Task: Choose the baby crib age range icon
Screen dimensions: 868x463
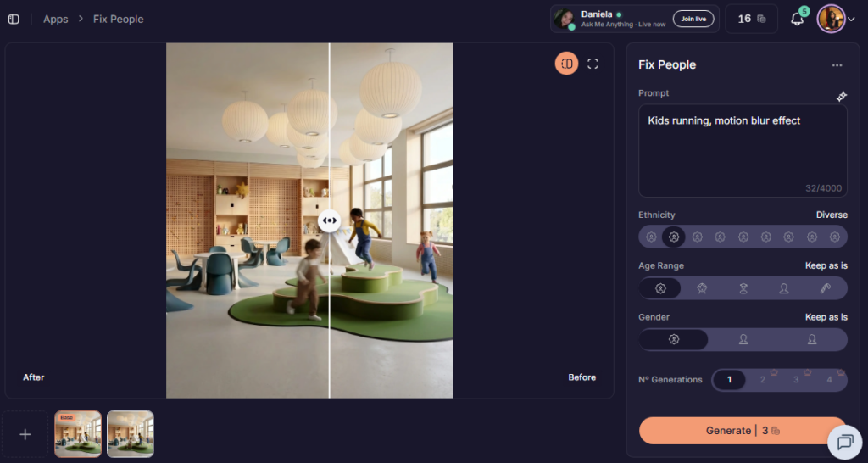Action: pos(702,288)
